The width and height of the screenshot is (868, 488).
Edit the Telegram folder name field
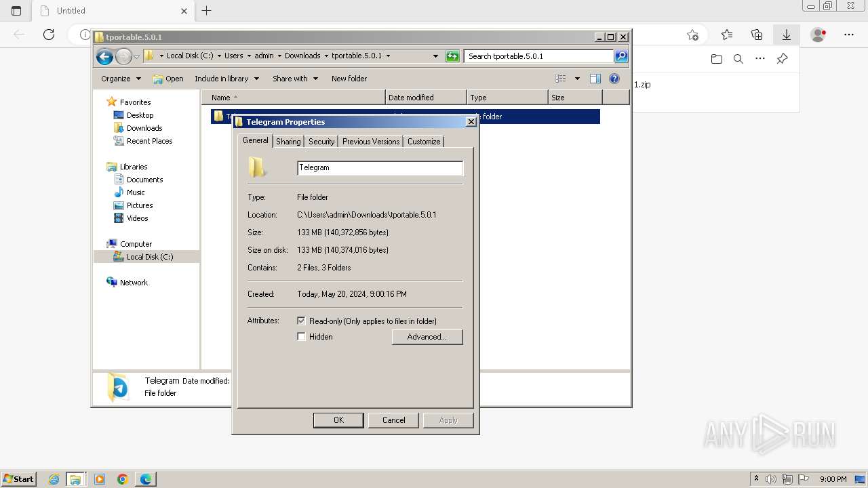tap(380, 167)
